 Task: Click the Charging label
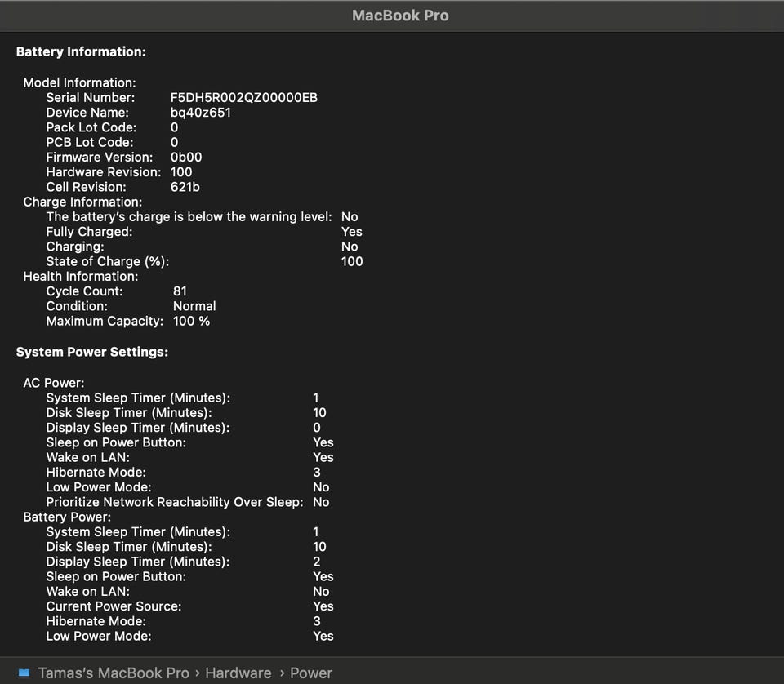[75, 247]
